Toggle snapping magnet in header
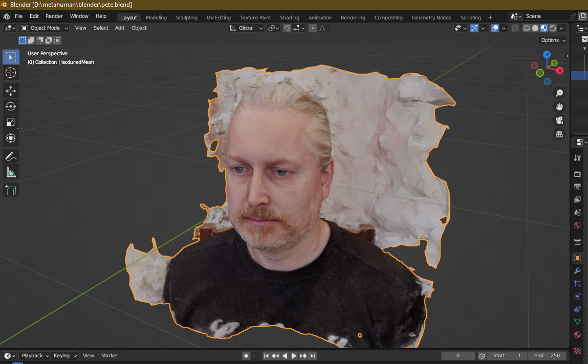This screenshot has width=588, height=364. click(x=287, y=28)
